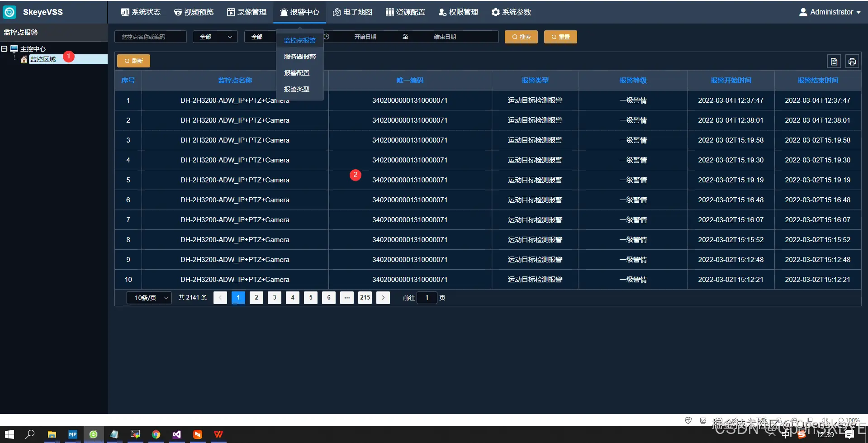Go to previous page arrow
868x443 pixels.
(x=220, y=298)
